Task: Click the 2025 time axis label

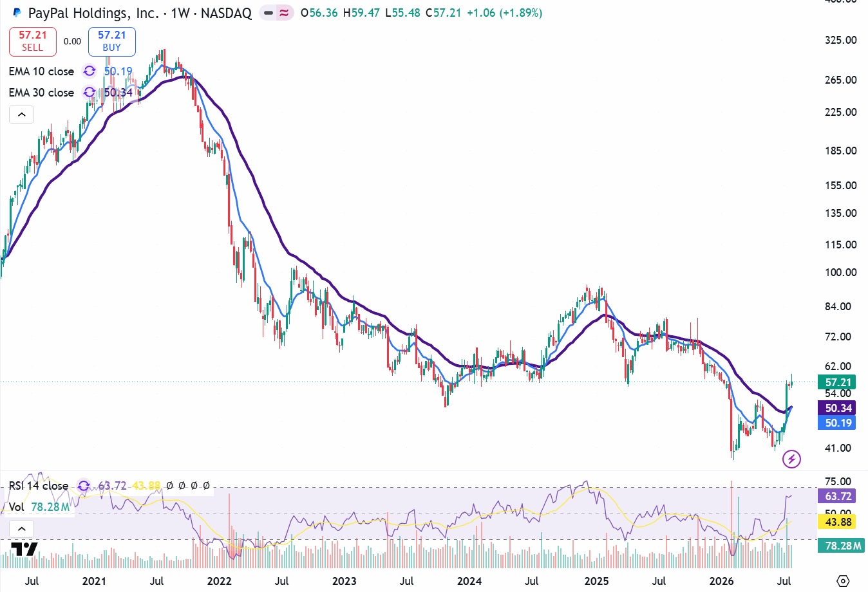Action: click(x=596, y=581)
